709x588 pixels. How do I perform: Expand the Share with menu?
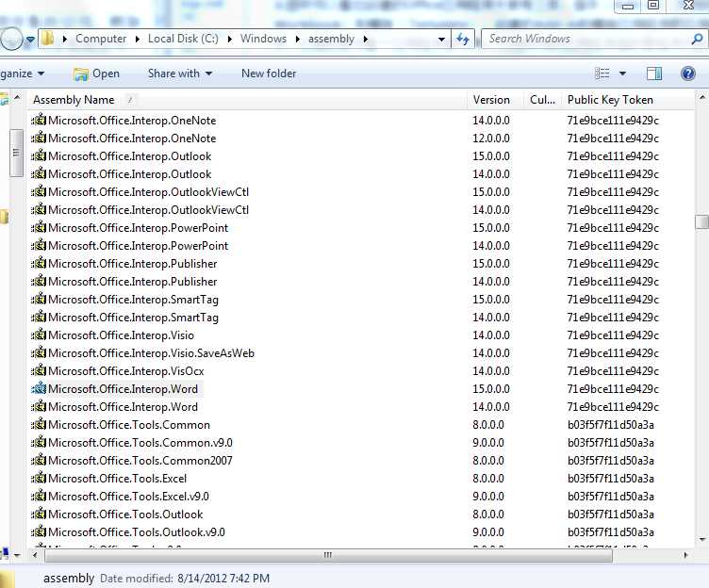click(x=180, y=73)
